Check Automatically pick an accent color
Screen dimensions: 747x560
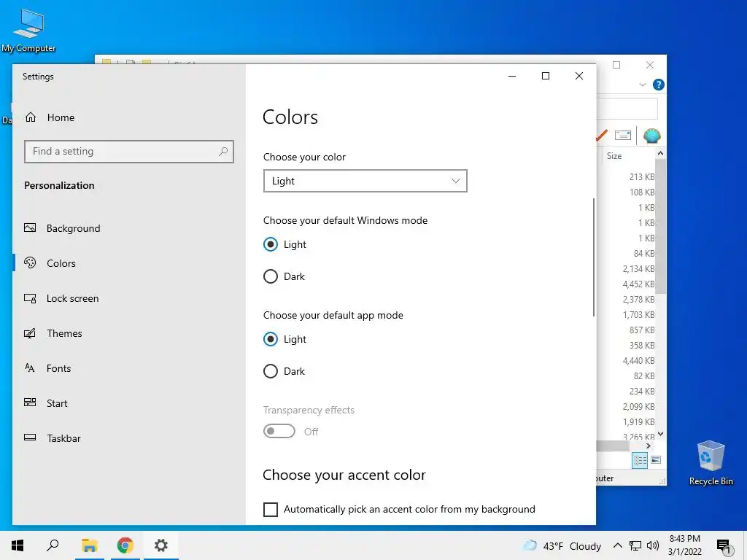(x=270, y=509)
